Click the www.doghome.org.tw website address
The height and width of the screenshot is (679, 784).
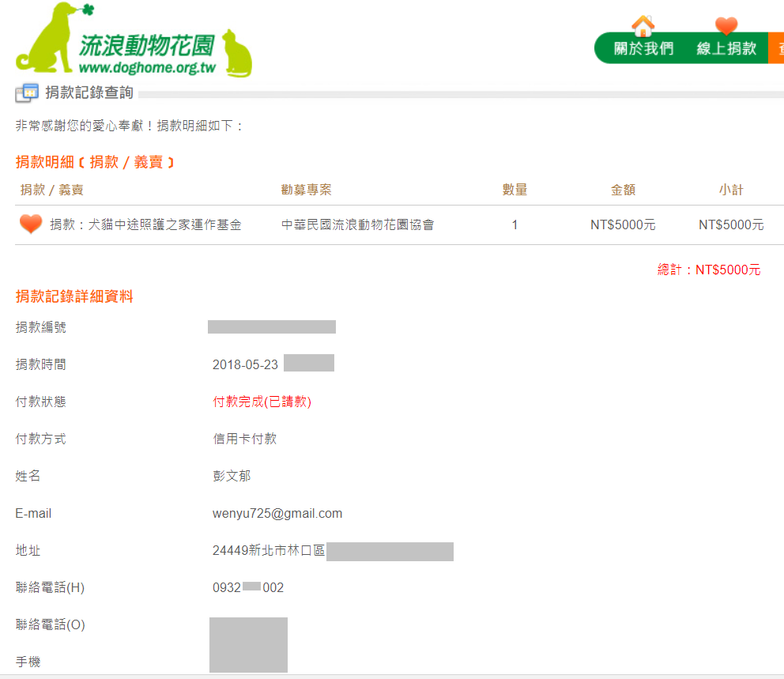[x=147, y=68]
